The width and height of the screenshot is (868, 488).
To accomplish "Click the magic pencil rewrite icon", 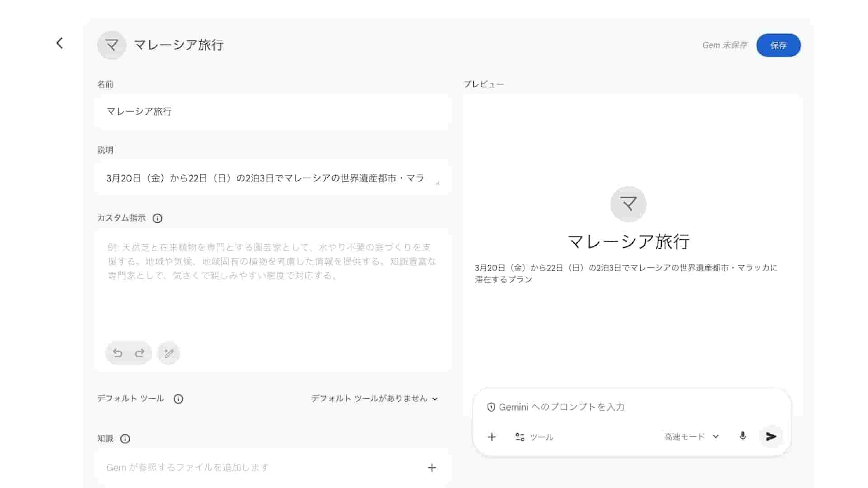I will pyautogui.click(x=168, y=353).
